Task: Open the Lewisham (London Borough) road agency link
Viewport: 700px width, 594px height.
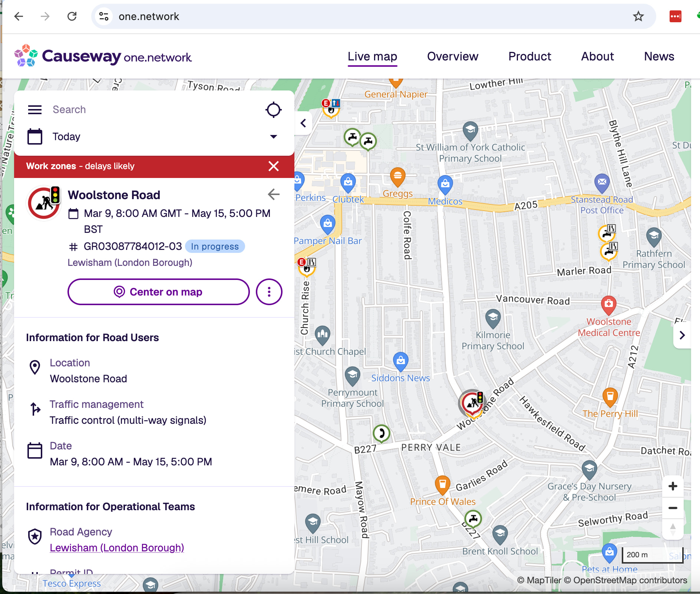Action: (x=117, y=548)
